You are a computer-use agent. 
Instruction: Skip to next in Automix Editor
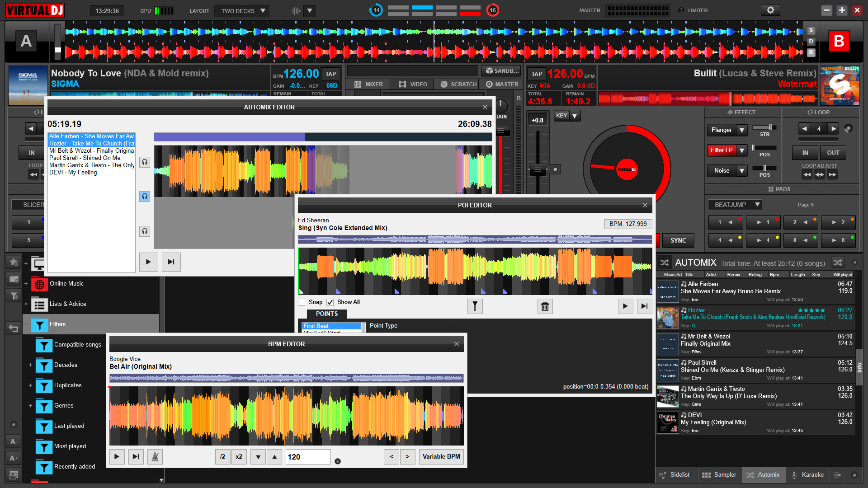point(171,262)
